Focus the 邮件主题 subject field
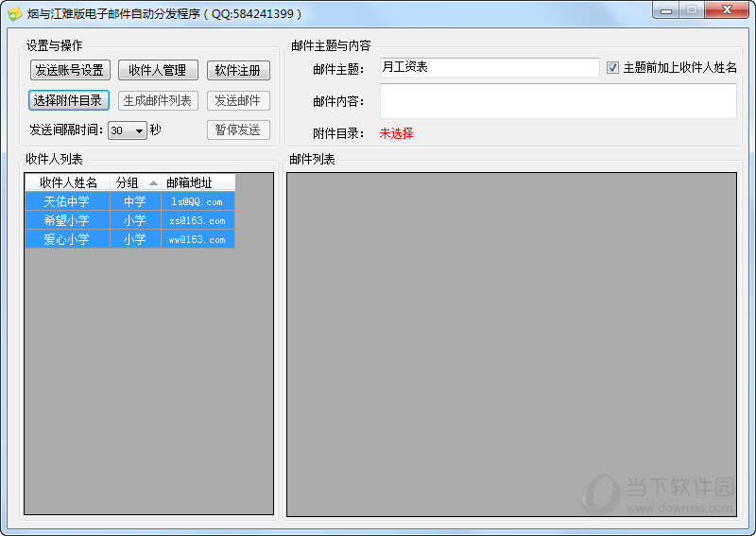Image resolution: width=756 pixels, height=536 pixels. coord(490,67)
